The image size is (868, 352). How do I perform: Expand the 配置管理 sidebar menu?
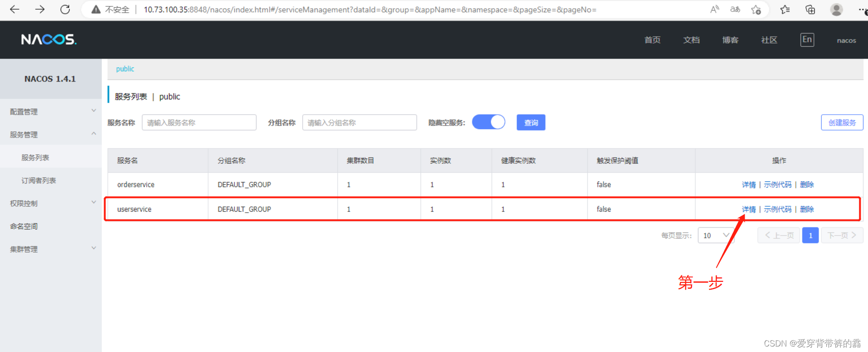coord(50,111)
